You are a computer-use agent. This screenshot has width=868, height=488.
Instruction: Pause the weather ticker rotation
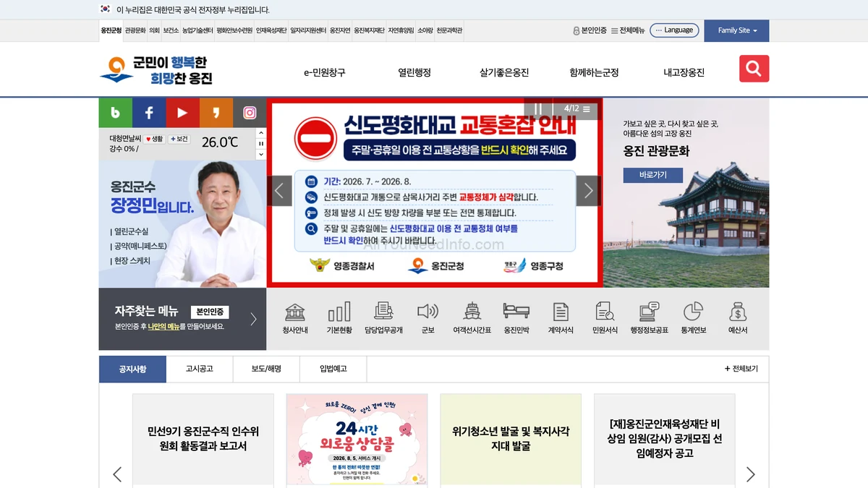[x=261, y=144]
